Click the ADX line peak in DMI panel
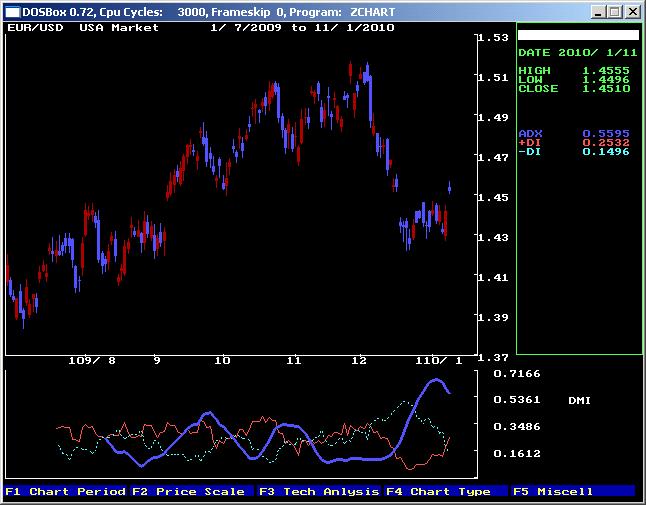Viewport: 646px width, 505px height. pyautogui.click(x=436, y=380)
